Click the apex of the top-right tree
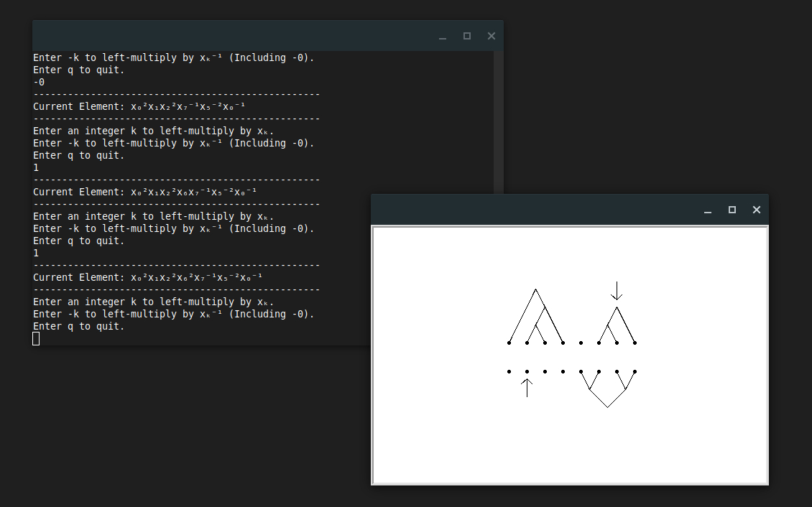Screen dimensions: 812x507 pos(616,307)
